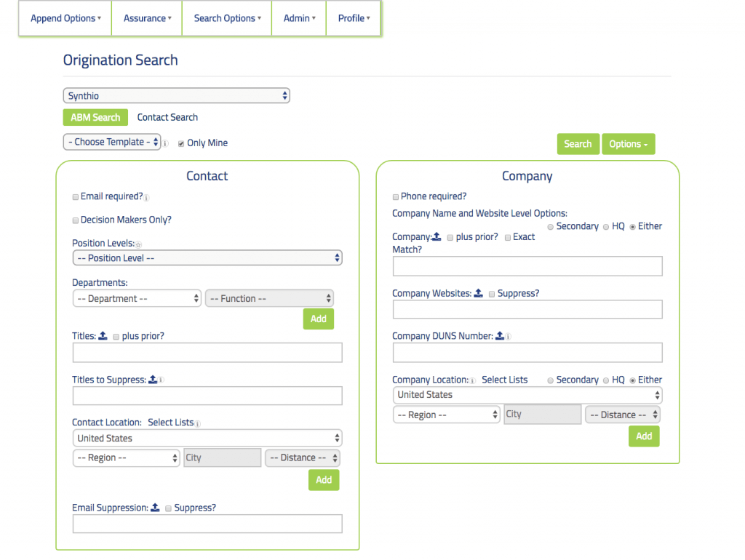Open the Position Level dropdown

tap(207, 257)
